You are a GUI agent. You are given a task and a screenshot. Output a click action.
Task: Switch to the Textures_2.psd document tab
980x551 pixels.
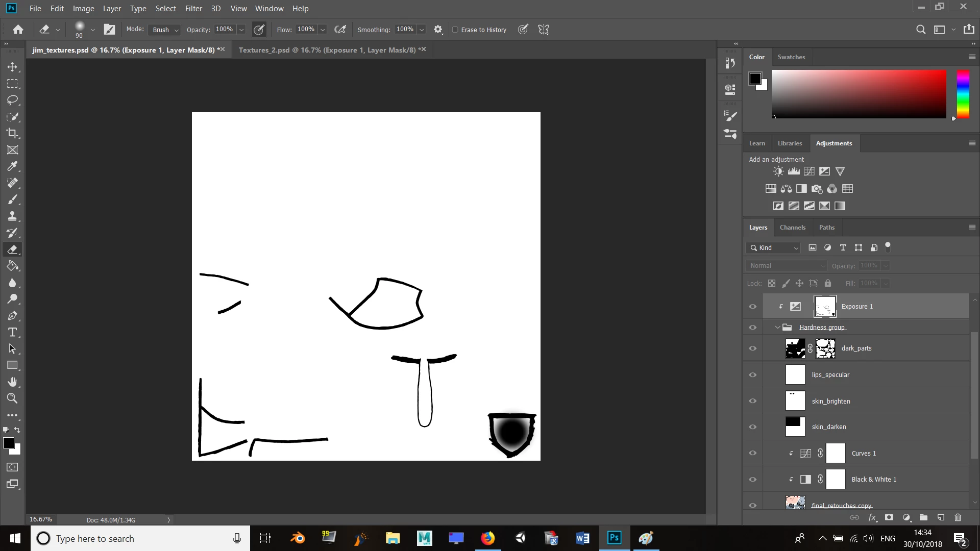pos(327,50)
